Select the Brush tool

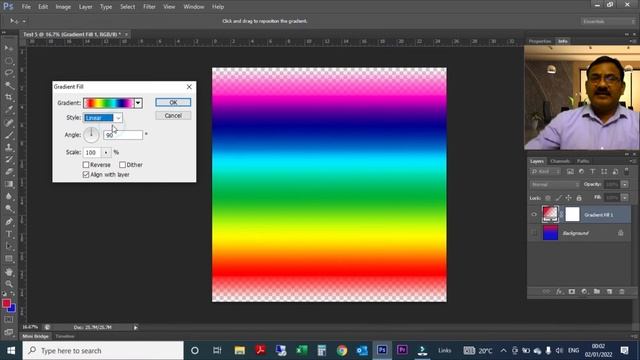9,135
